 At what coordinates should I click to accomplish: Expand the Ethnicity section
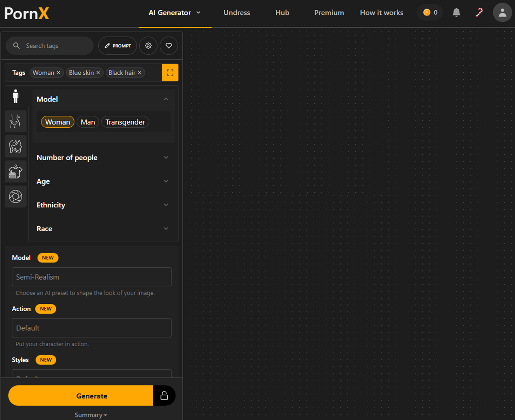click(103, 205)
